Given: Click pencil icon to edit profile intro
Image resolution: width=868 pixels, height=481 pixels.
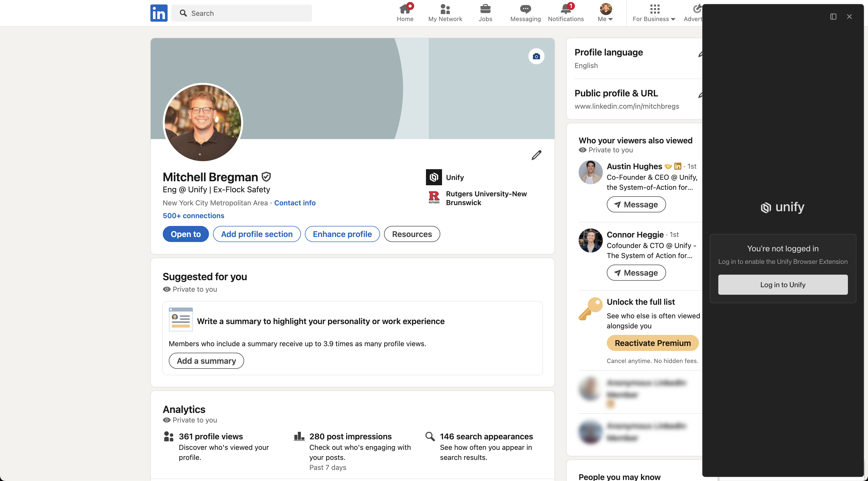Looking at the screenshot, I should click(536, 155).
